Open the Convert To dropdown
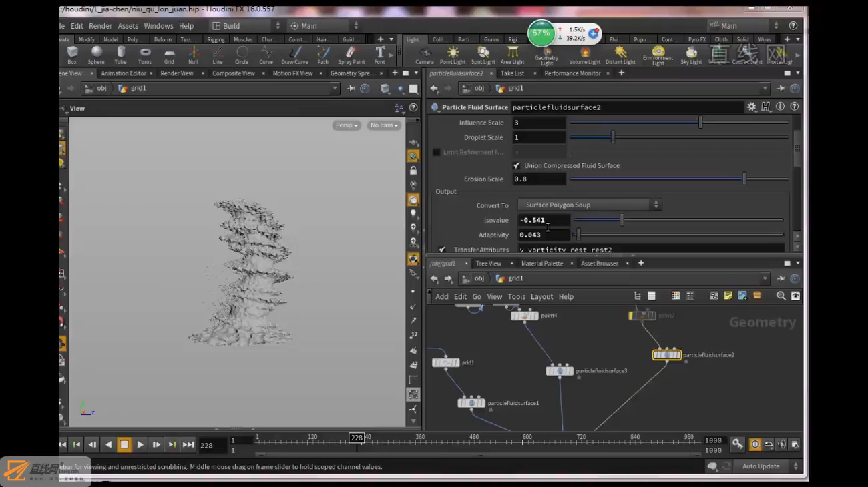 [x=589, y=205]
